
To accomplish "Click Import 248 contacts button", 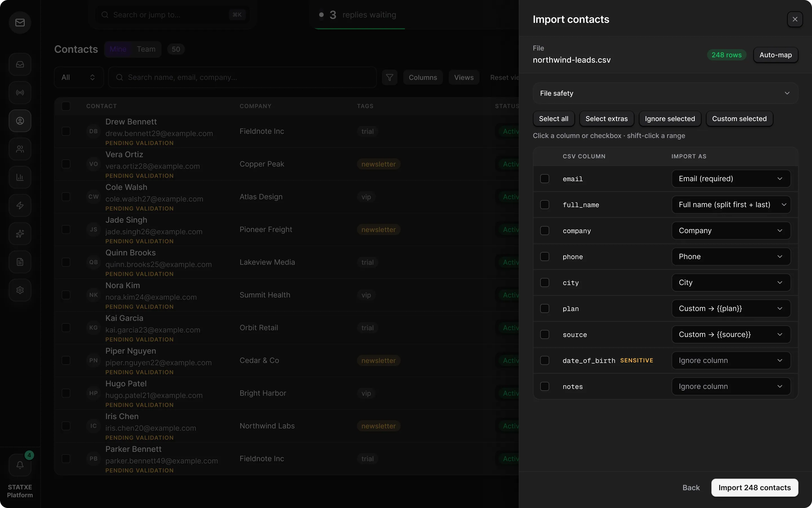I will [x=754, y=487].
